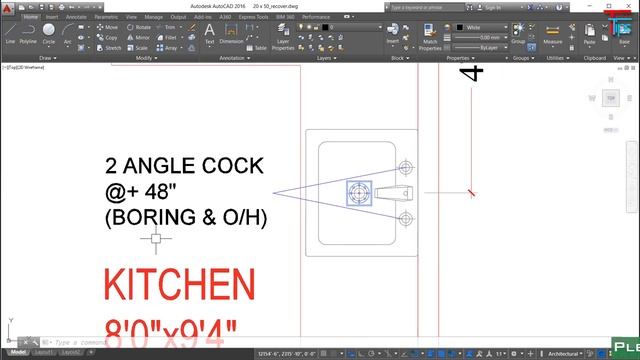Image resolution: width=640 pixels, height=360 pixels.
Task: Switch to the Home ribbon tab
Action: [x=30, y=17]
